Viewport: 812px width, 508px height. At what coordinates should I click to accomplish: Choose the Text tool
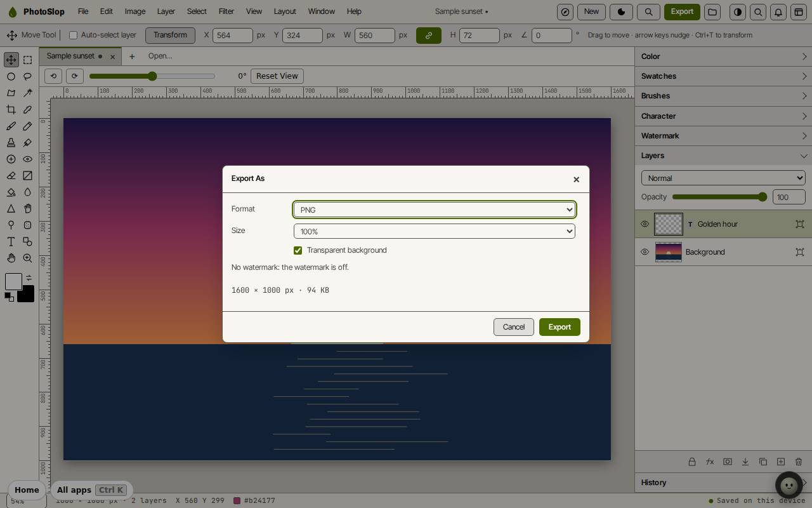[x=11, y=241]
